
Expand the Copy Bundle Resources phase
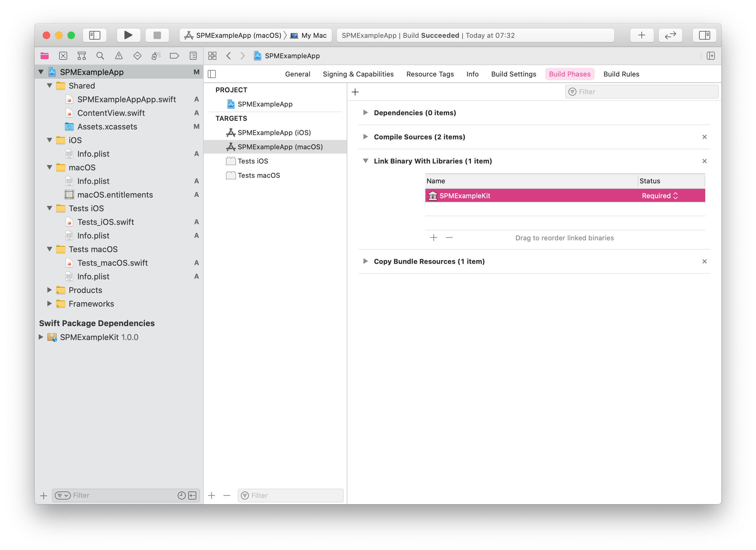tap(366, 261)
